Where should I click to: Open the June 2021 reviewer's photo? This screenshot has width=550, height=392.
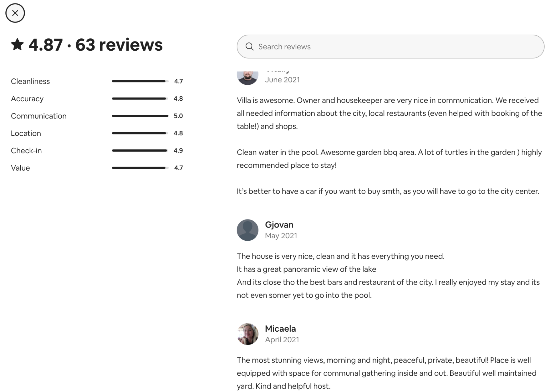tap(247, 77)
